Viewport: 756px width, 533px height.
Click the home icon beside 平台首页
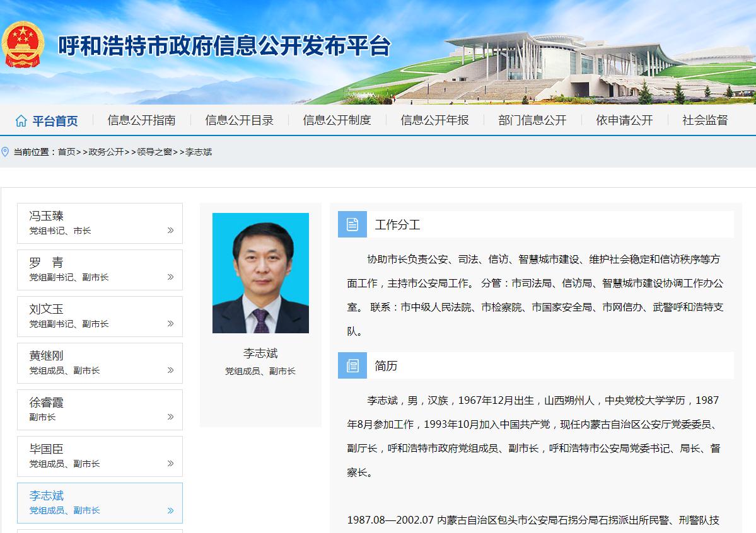[x=21, y=121]
